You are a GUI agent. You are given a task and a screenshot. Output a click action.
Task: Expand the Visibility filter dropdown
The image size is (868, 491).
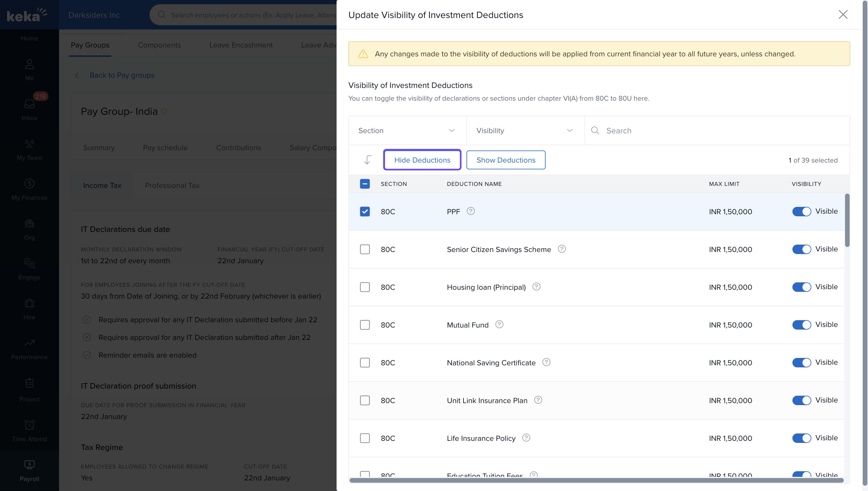tap(525, 130)
